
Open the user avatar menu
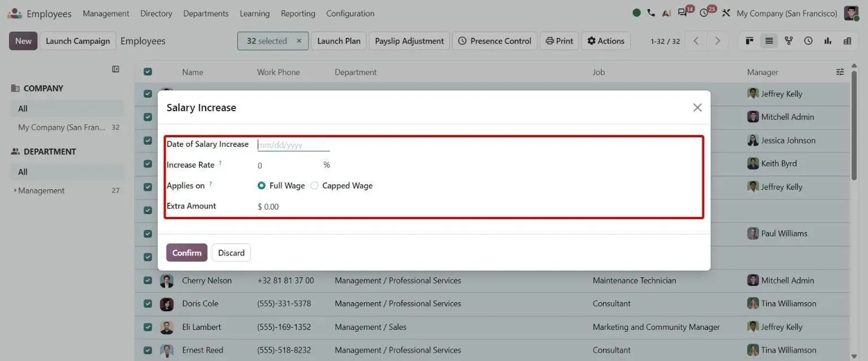(x=851, y=13)
